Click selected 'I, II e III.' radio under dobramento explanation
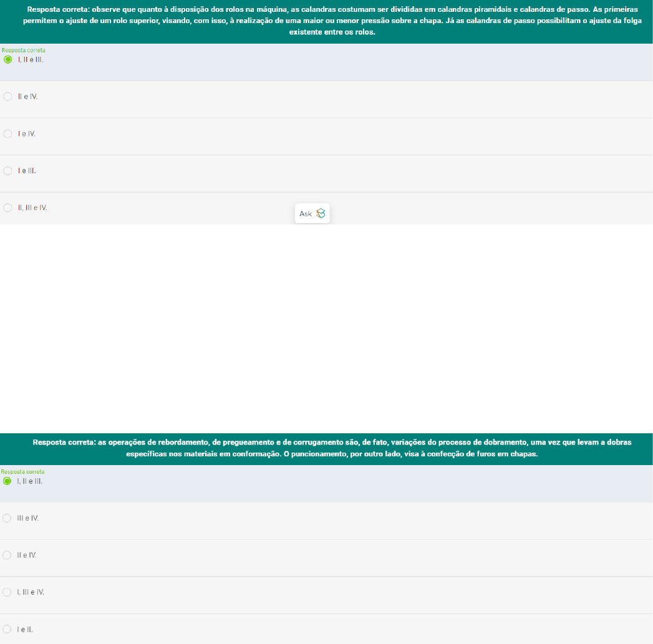The width and height of the screenshot is (653, 644). [x=7, y=481]
